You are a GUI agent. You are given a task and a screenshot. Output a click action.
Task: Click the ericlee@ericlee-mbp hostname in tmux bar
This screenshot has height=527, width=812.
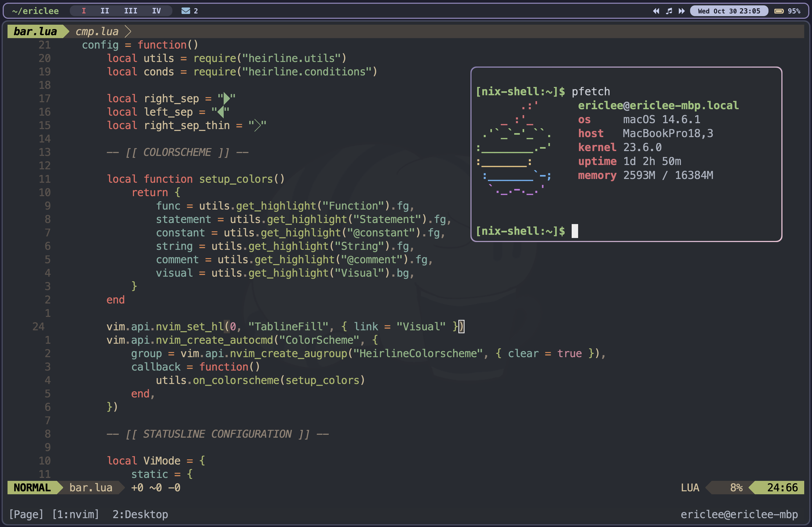(x=739, y=514)
